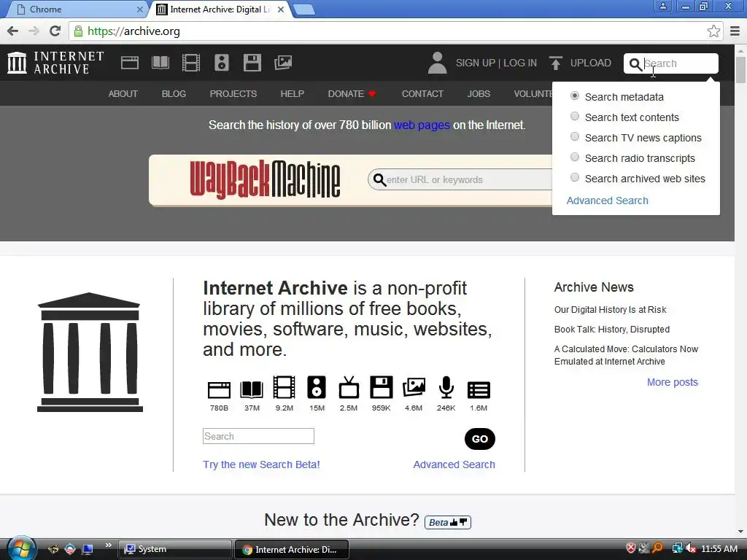The height and width of the screenshot is (560, 747).
Task: Click the upload arrow icon
Action: [x=555, y=63]
